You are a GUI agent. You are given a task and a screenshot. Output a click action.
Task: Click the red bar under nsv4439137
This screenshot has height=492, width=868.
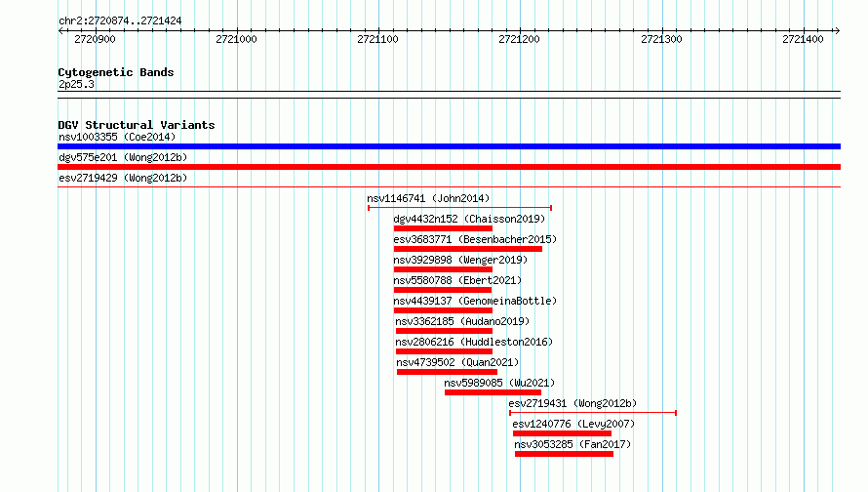pos(443,310)
